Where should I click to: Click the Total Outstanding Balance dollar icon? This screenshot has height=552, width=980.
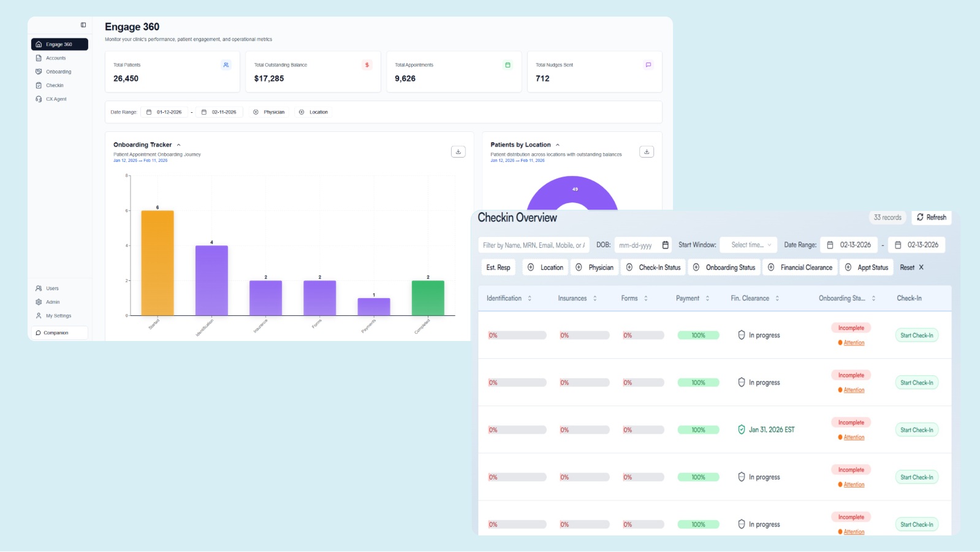367,65
